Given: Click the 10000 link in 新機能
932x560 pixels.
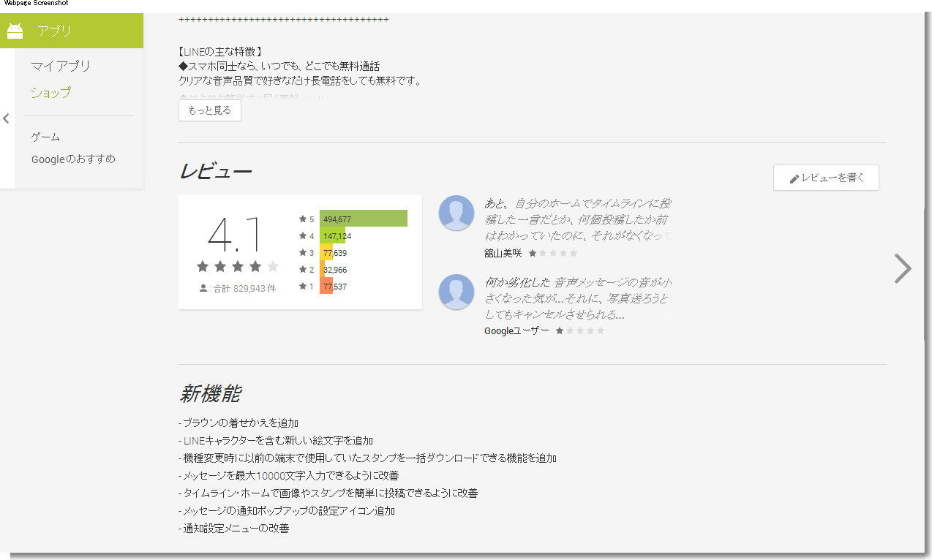Looking at the screenshot, I should coord(270,476).
